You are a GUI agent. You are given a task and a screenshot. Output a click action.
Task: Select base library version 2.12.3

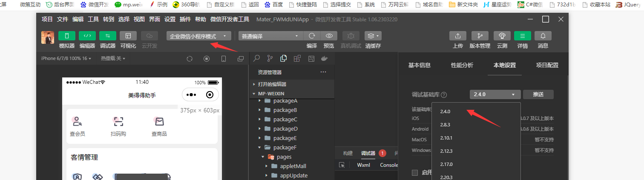476,151
